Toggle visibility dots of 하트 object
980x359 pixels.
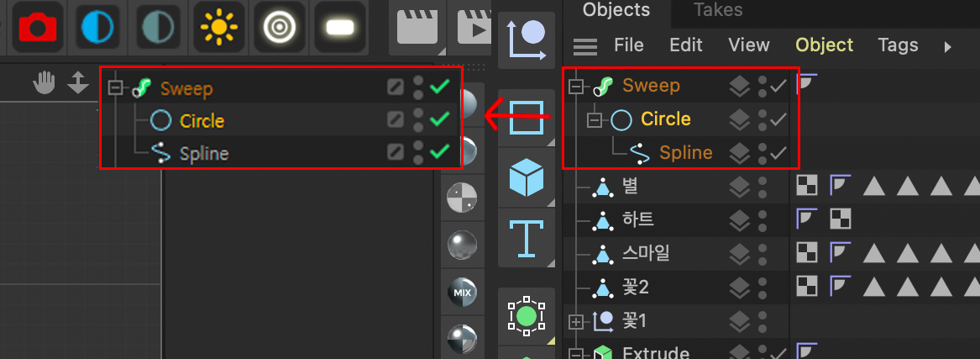click(x=763, y=220)
